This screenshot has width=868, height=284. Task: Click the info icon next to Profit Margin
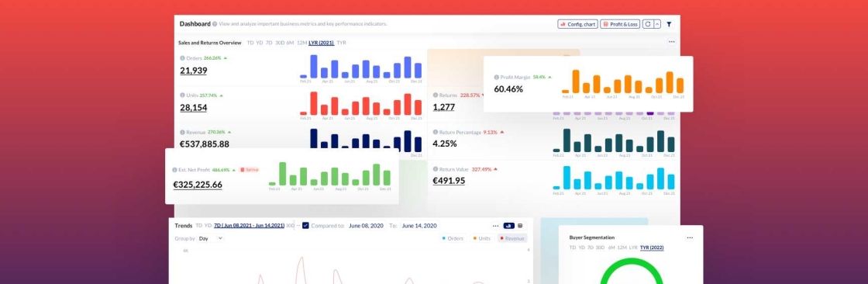click(497, 77)
